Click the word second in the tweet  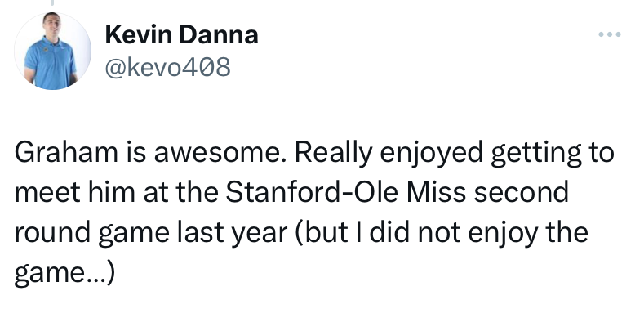(x=522, y=192)
